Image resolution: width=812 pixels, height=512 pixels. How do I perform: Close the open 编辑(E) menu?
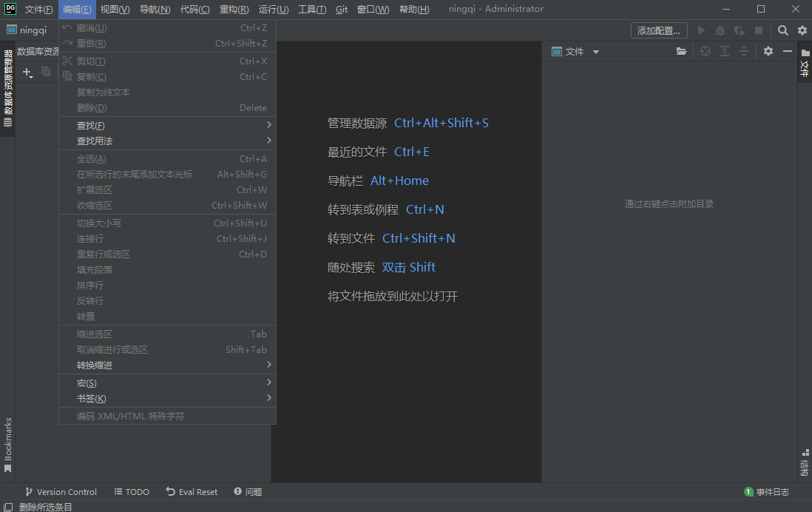click(77, 10)
